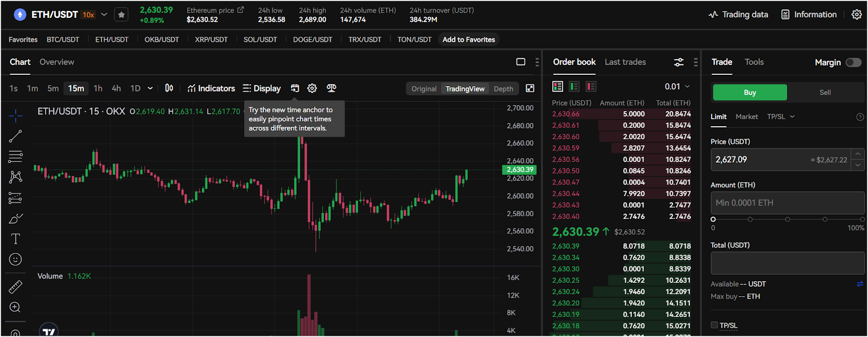
Task: Show asks-only red order book view
Action: (591, 86)
